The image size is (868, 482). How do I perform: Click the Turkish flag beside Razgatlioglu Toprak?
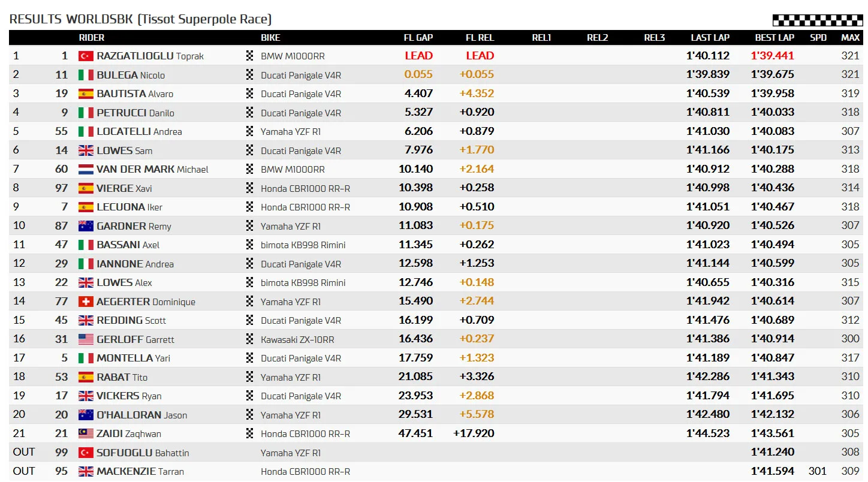pos(86,56)
